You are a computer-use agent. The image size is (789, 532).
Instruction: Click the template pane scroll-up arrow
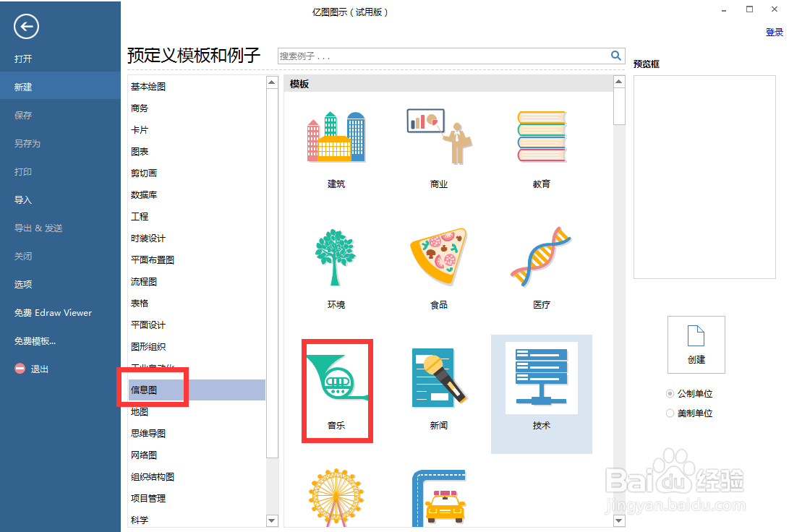620,82
